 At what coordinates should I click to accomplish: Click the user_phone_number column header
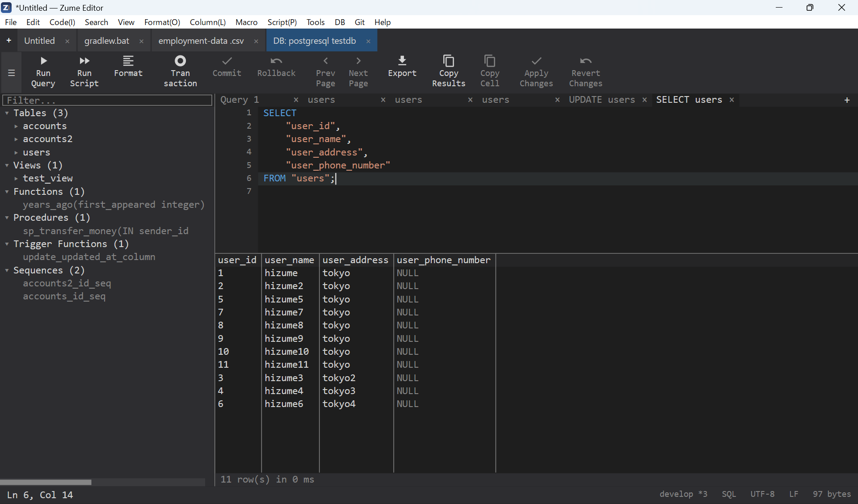pos(444,260)
